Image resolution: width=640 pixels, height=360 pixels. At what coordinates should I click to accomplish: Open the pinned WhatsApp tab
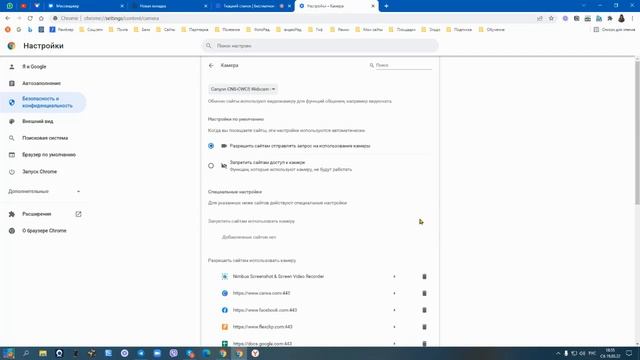pos(9,6)
